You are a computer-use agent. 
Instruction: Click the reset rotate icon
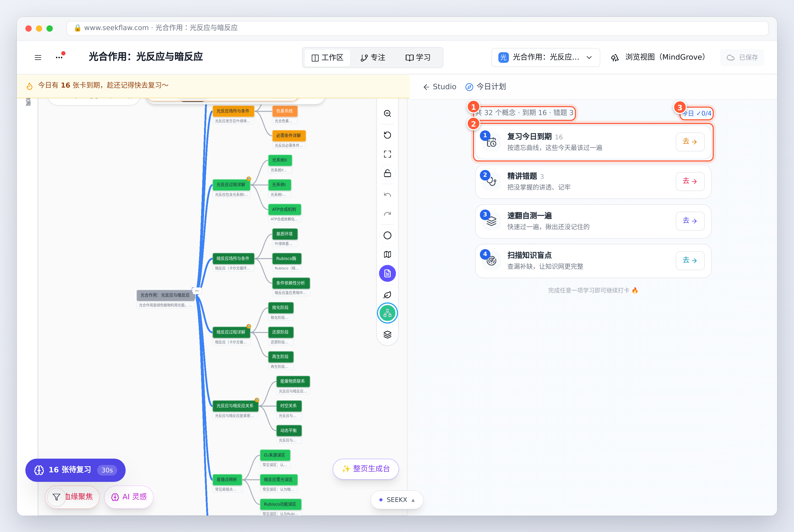tap(387, 135)
